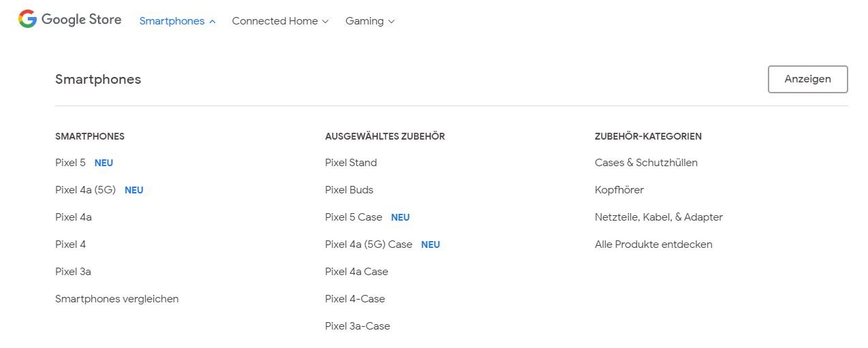Select Pixel 4a (5G) smartphone
The width and height of the screenshot is (868, 348).
[x=85, y=190]
